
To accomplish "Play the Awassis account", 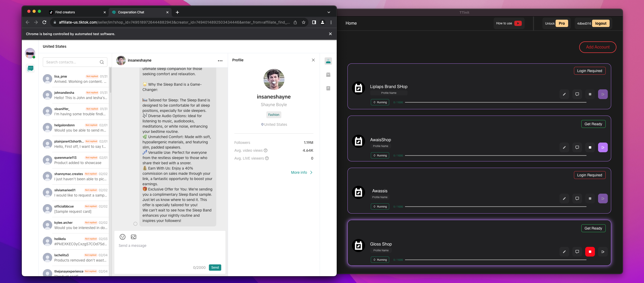I will [603, 199].
